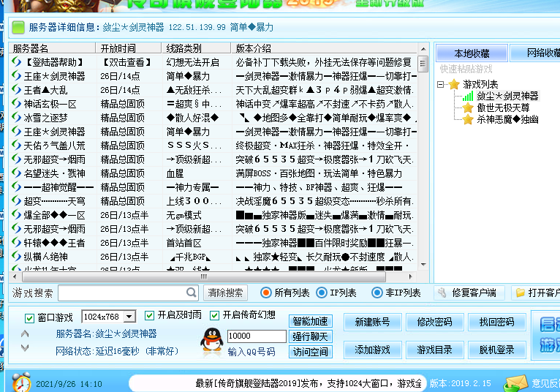Click the swirl icon of 【登陆器帮助】 row
The width and height of the screenshot is (560, 392).
click(x=16, y=62)
